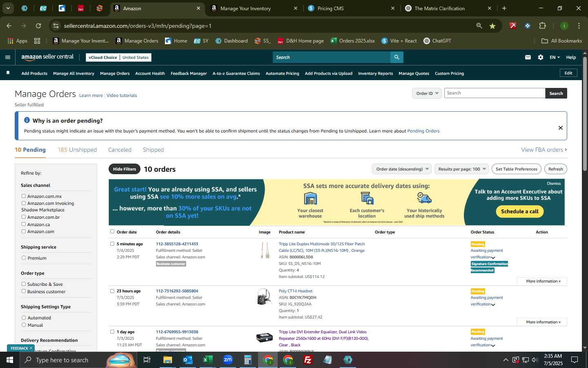This screenshot has height=368, width=588.
Task: Bookmark this page with the star icon
Action: coord(492,26)
